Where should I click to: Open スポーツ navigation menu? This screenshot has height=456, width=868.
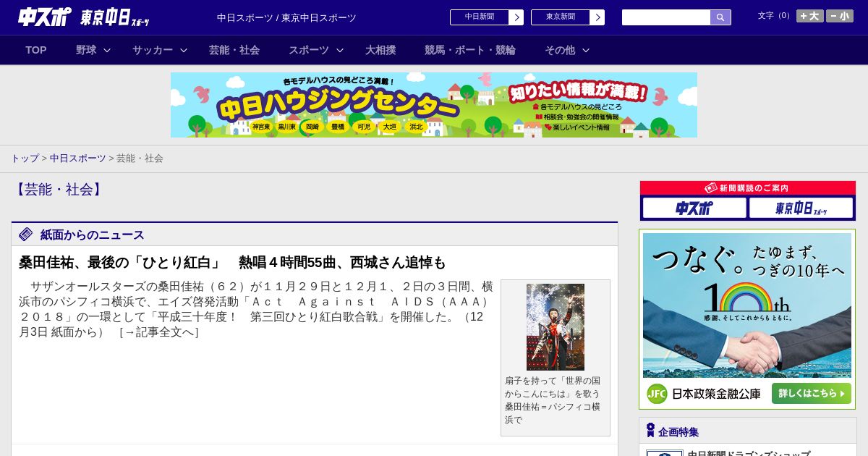309,50
